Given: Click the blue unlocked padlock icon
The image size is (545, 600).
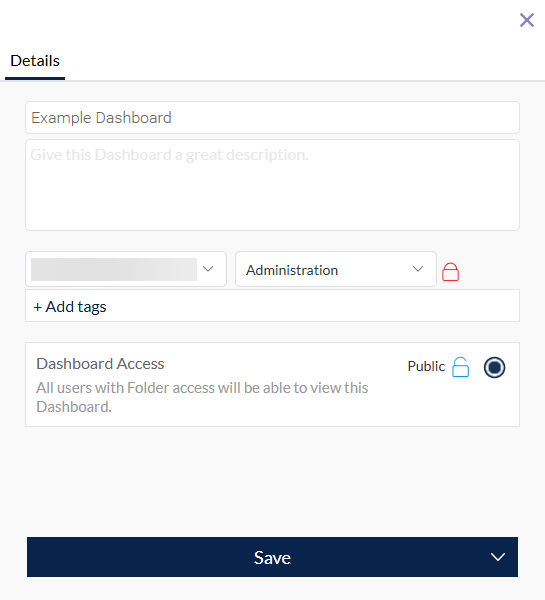Looking at the screenshot, I should click(460, 367).
